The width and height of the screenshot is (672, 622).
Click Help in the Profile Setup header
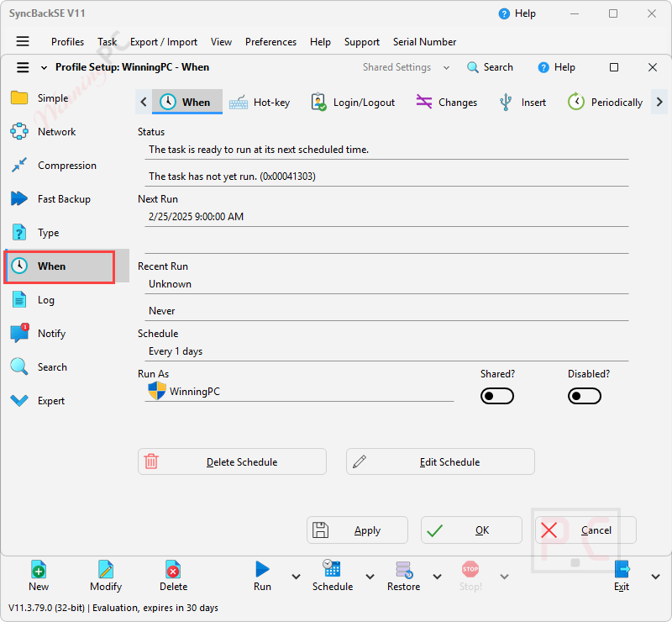click(x=556, y=67)
